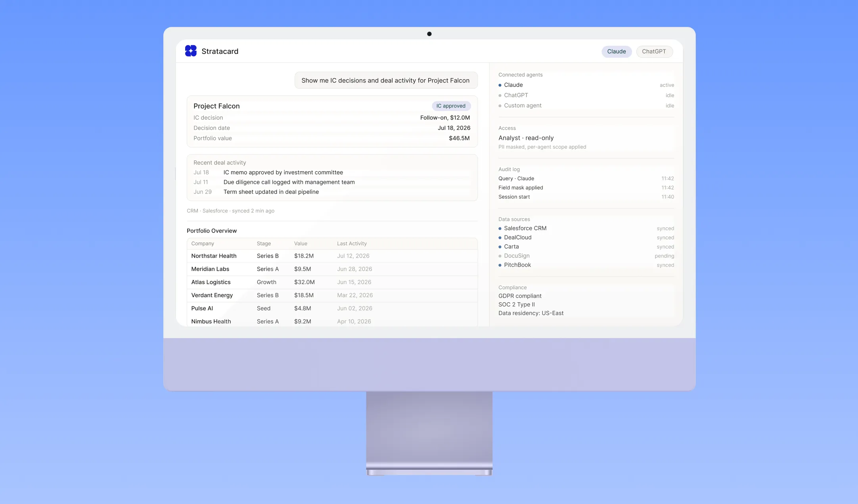
Task: Click the Custom agent idle status dot
Action: coord(500,106)
